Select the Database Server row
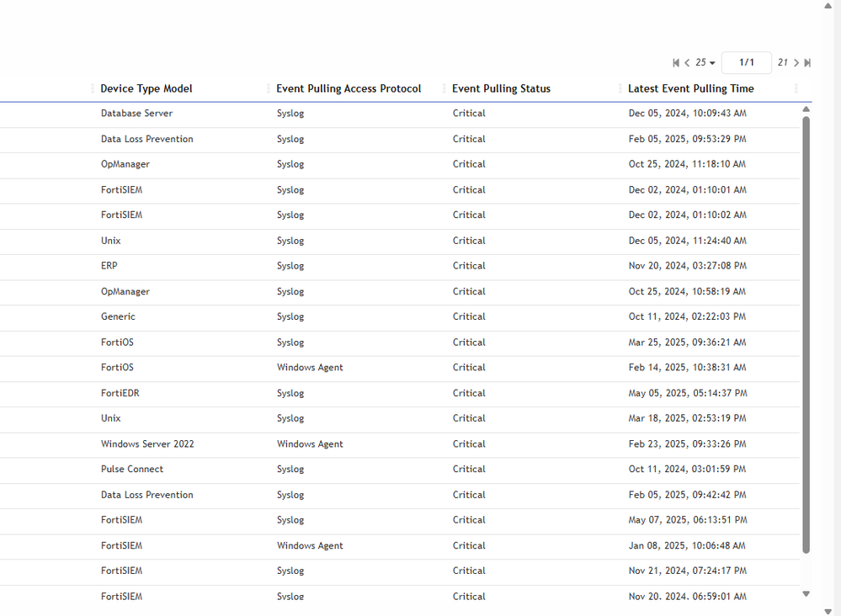Image resolution: width=841 pixels, height=616 pixels. (x=136, y=114)
